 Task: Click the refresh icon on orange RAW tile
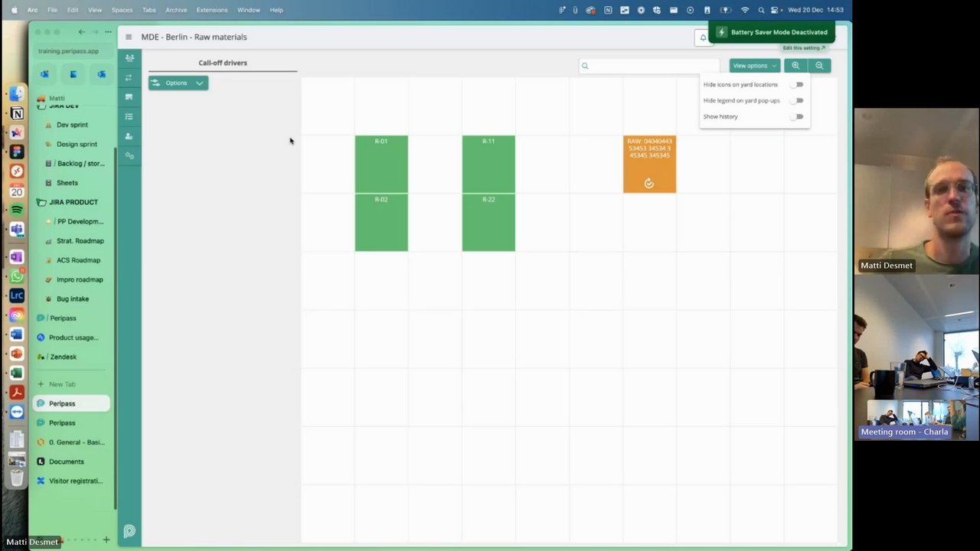[649, 184]
